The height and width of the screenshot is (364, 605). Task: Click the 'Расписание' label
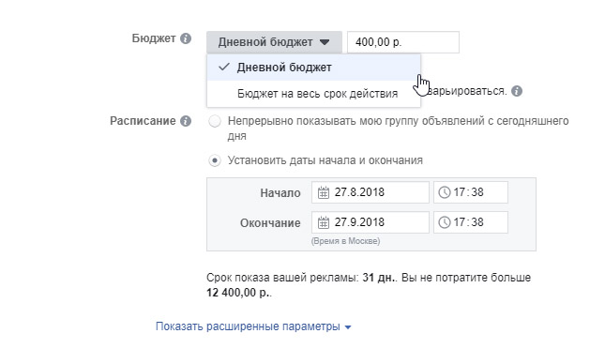click(143, 121)
